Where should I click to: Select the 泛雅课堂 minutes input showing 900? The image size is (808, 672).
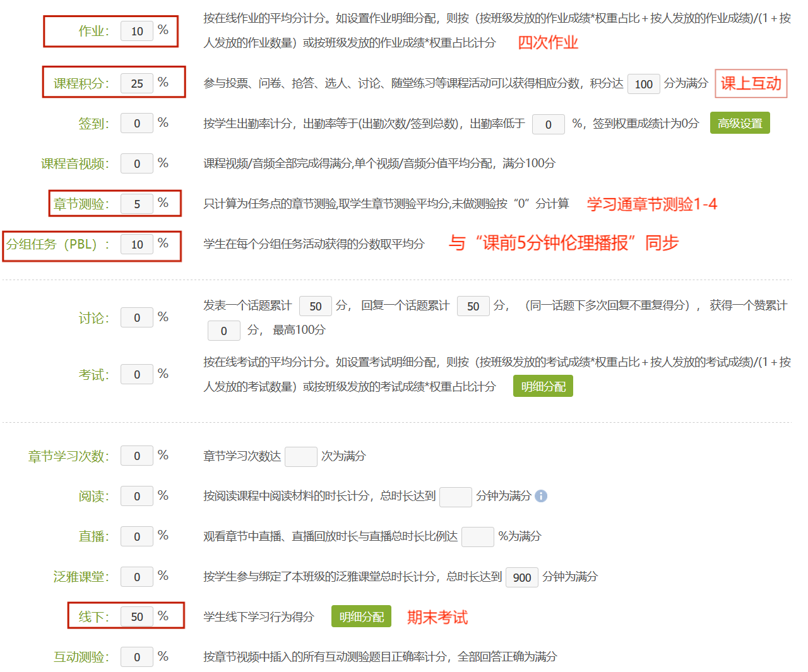[522, 577]
